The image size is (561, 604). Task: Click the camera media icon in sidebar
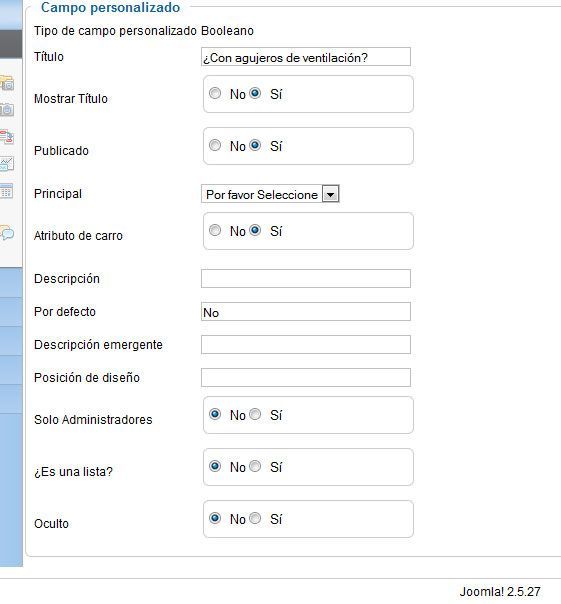coord(7,109)
